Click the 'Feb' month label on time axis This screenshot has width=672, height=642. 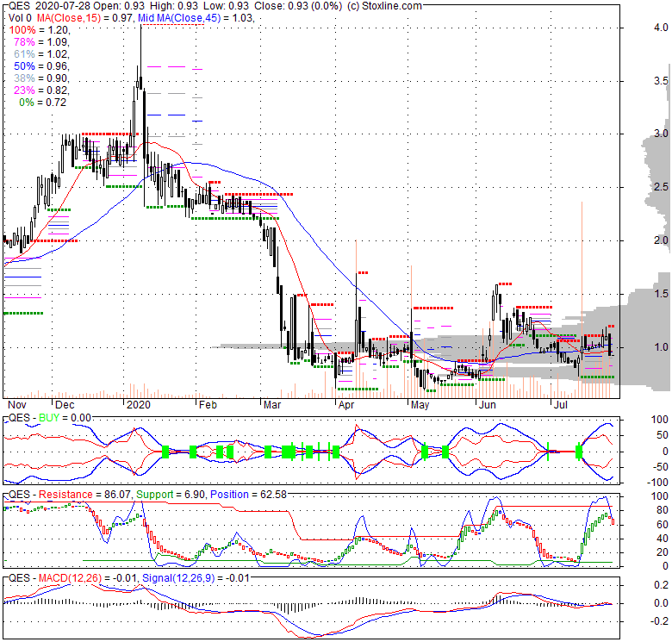point(208,405)
